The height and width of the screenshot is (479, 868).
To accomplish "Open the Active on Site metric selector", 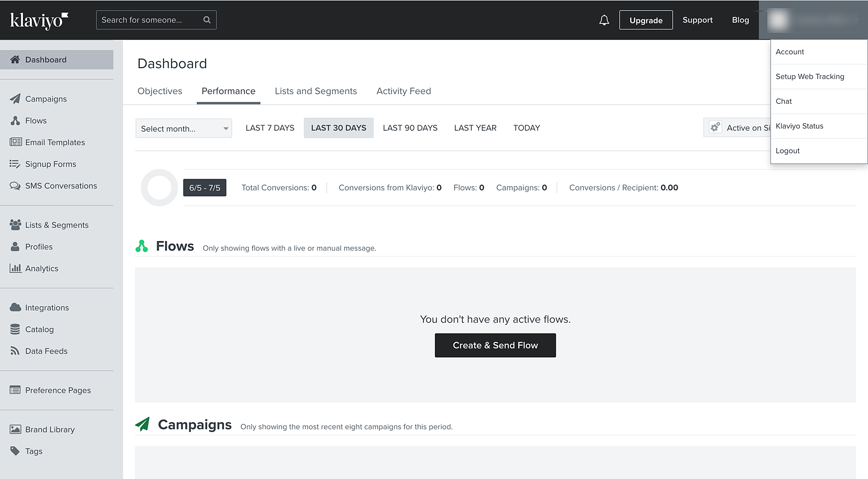I will 737,128.
